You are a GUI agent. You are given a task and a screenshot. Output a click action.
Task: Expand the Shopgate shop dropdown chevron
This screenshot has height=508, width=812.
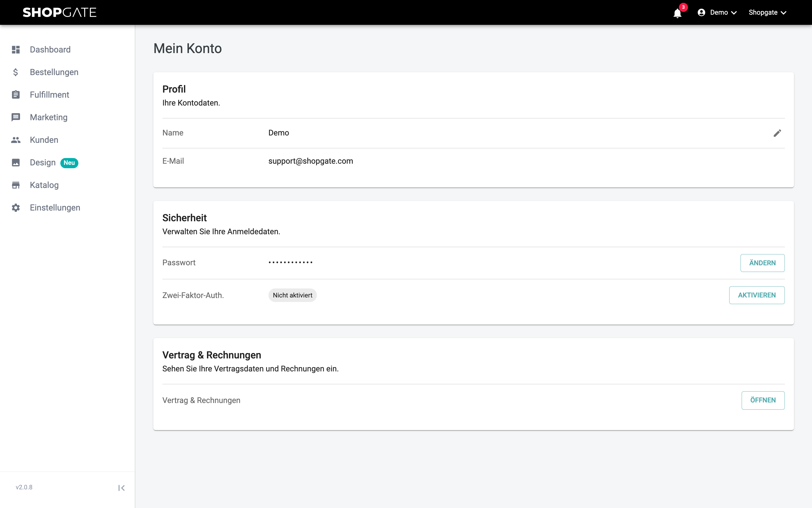[x=784, y=13]
